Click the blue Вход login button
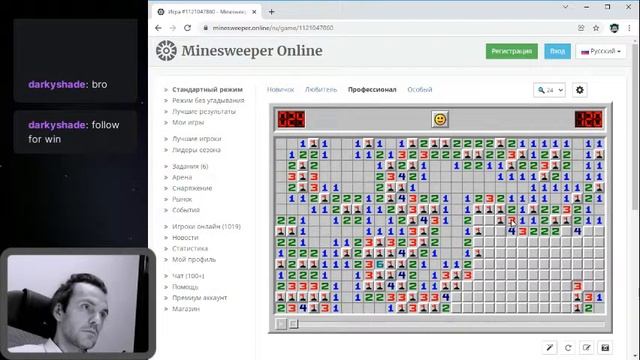Image resolution: width=640 pixels, height=360 pixels. (558, 51)
